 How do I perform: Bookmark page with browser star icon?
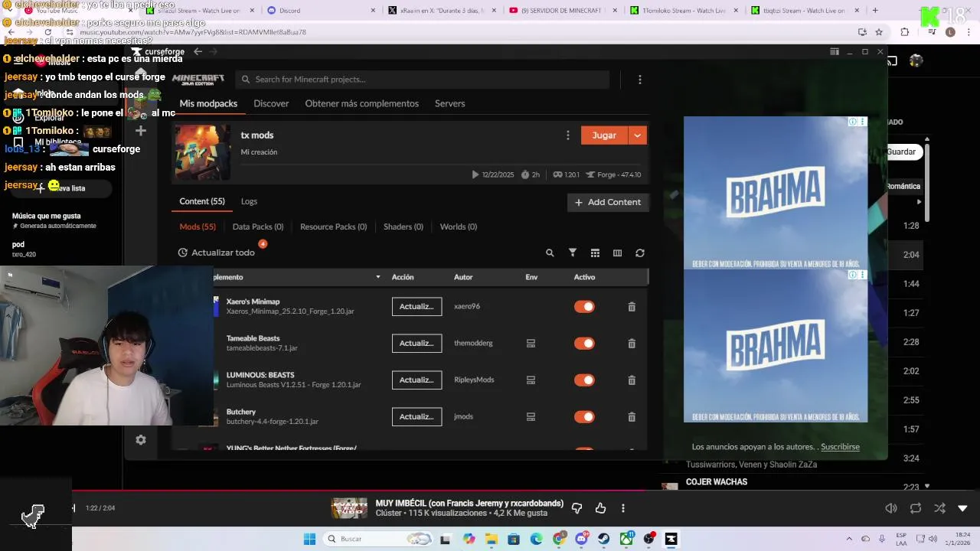pyautogui.click(x=879, y=32)
